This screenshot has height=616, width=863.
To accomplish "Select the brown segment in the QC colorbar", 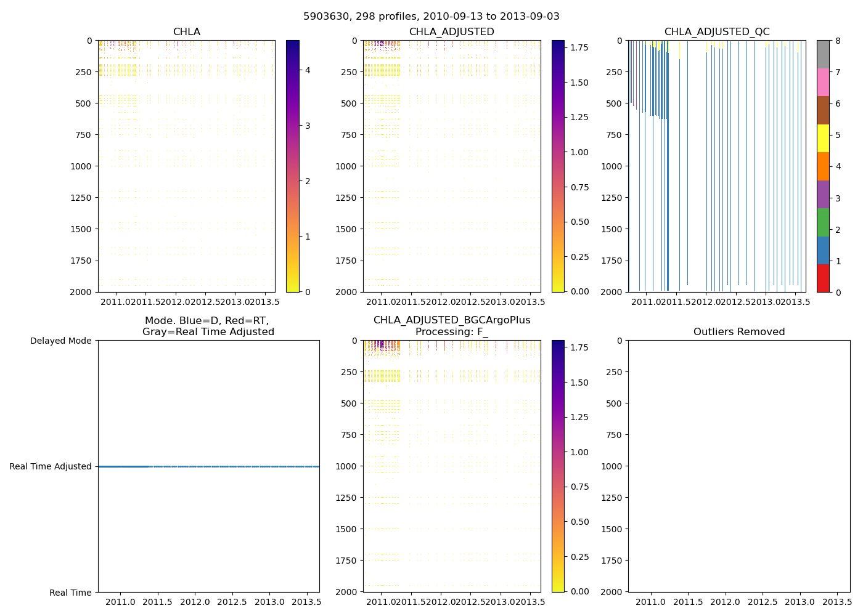I will coord(823,110).
